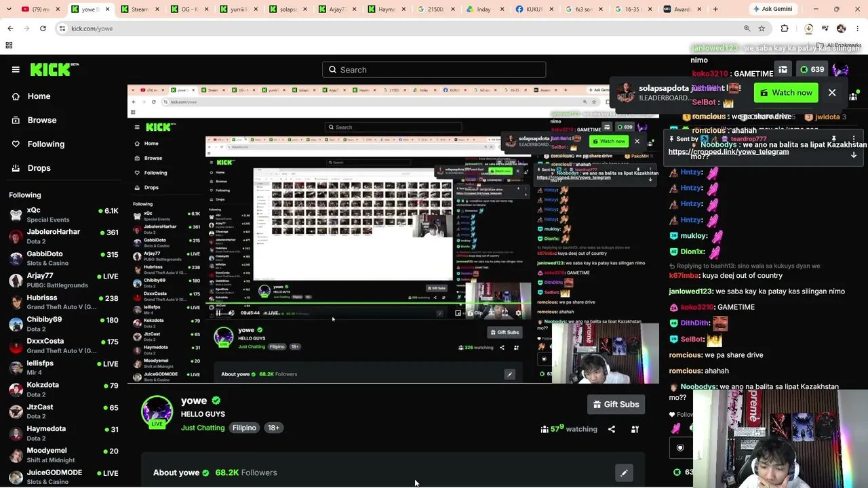The image size is (868, 488).
Task: Open the browser Extensions puzzle icon
Action: (785, 28)
